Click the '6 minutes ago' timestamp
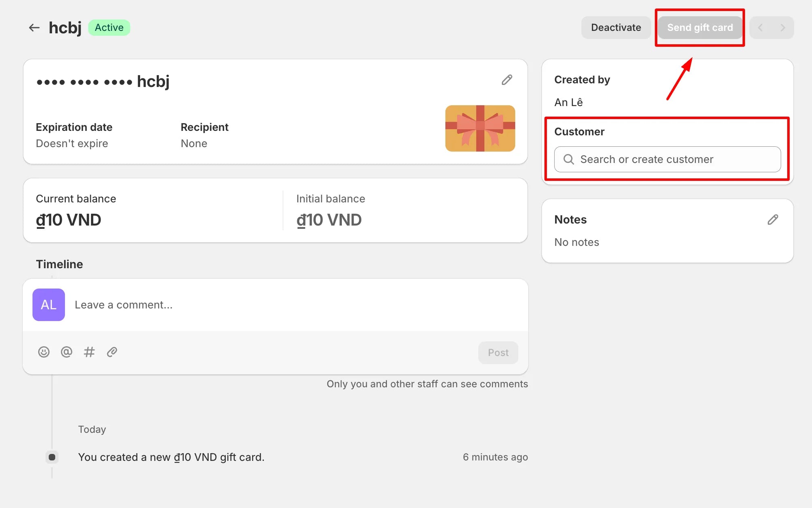 point(495,457)
